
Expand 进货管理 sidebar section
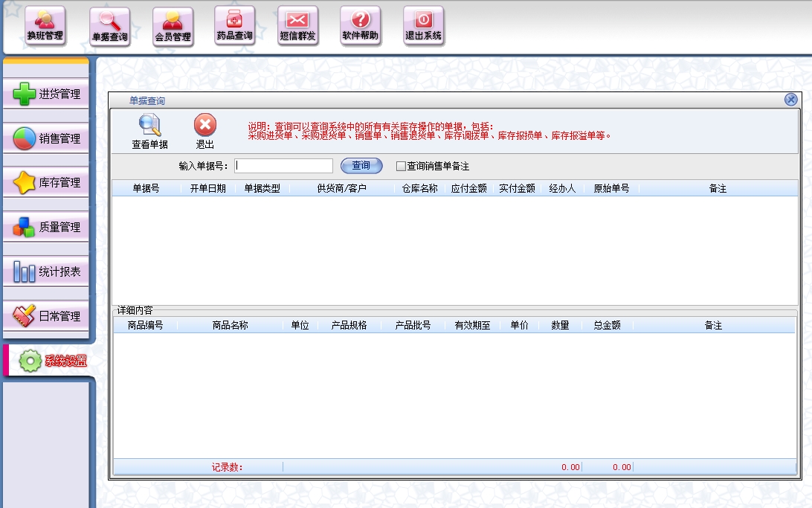(x=46, y=94)
